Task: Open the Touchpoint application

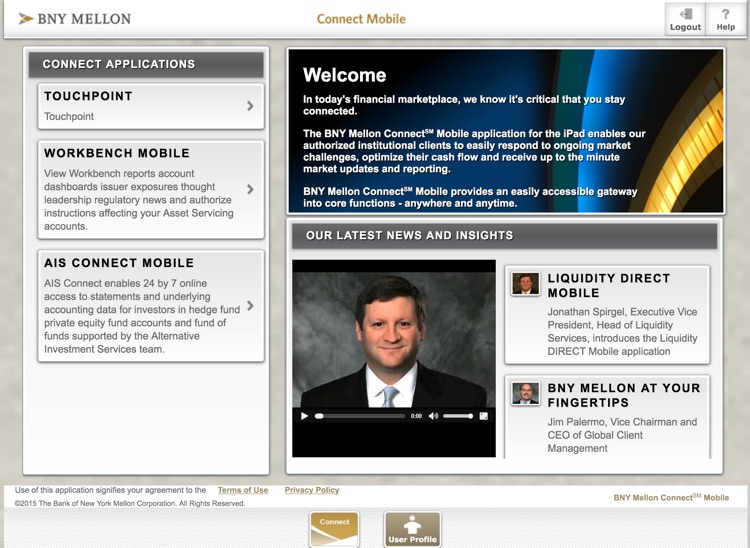Action: [x=151, y=106]
